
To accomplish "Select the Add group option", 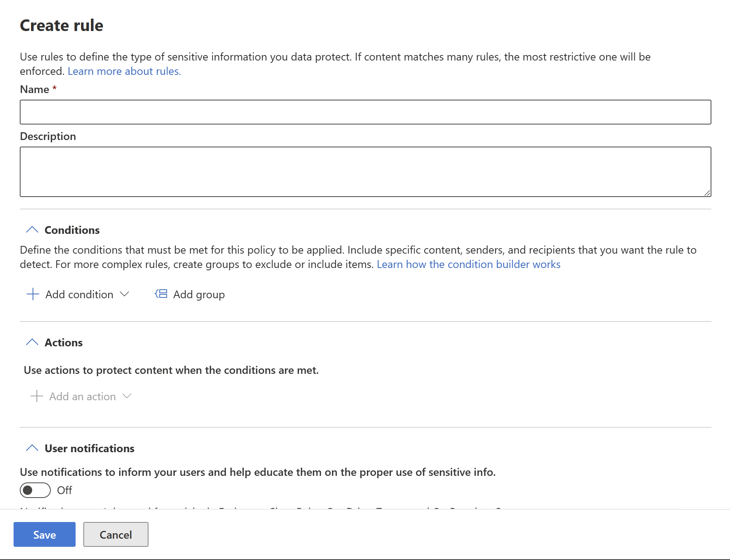I will pos(198,294).
